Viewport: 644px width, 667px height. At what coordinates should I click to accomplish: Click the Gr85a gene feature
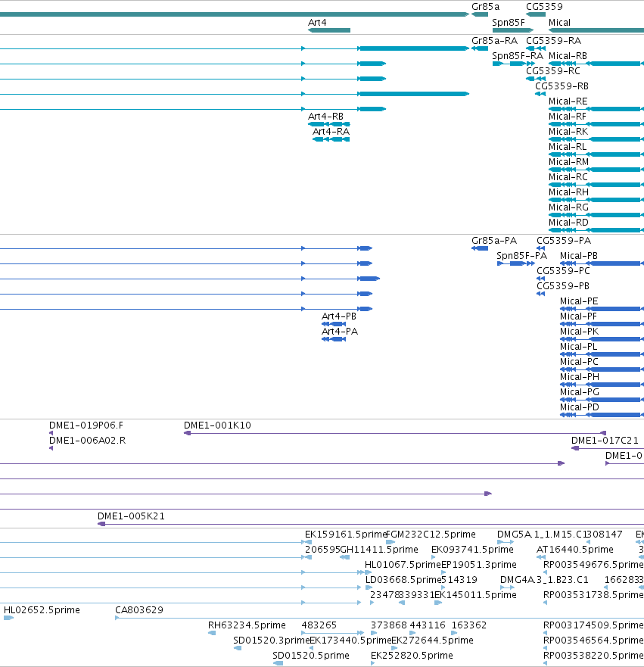[x=480, y=14]
